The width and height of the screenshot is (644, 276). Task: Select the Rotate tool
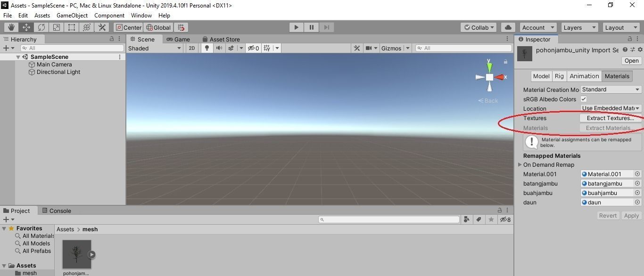click(41, 27)
